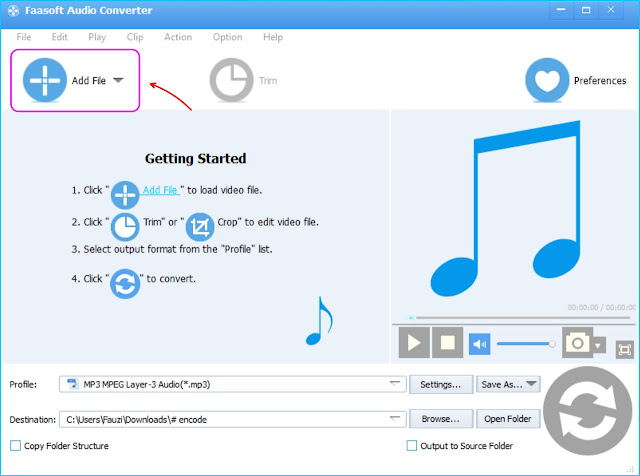Viewport: 640px width, 476px height.
Task: Click the Faasoft app icon in title bar
Action: point(13,11)
